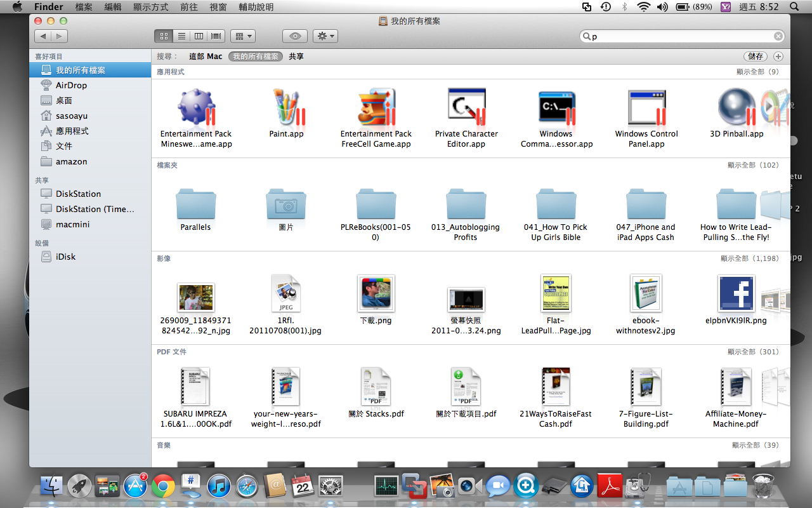Screen dimensions: 812x508
Task: Select 關於 Stacks.pdf file
Action: click(x=376, y=387)
